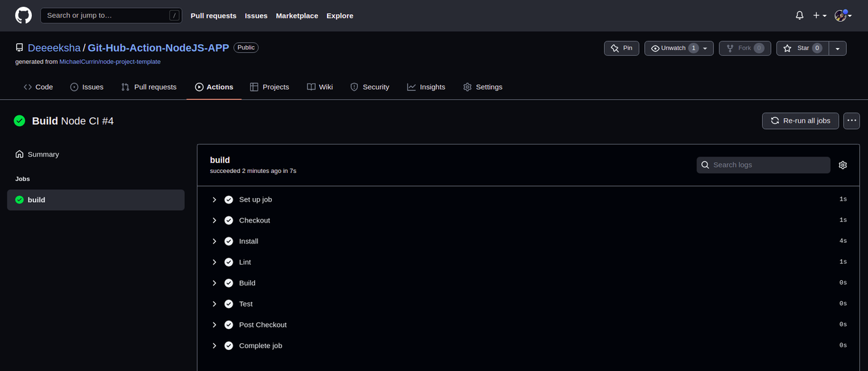This screenshot has height=371, width=868.
Task: Click the Lint step success checkmark
Action: [229, 262]
